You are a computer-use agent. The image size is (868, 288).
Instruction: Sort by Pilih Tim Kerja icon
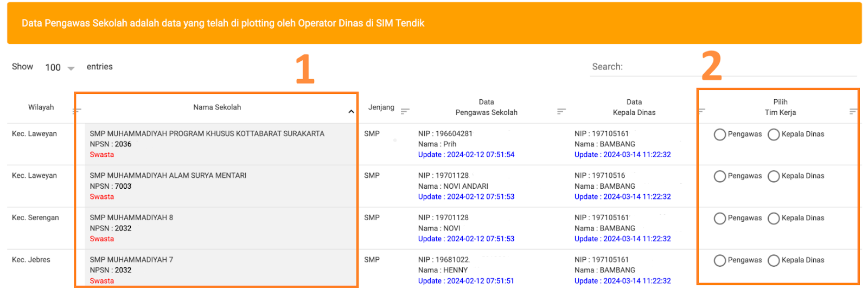click(x=853, y=112)
